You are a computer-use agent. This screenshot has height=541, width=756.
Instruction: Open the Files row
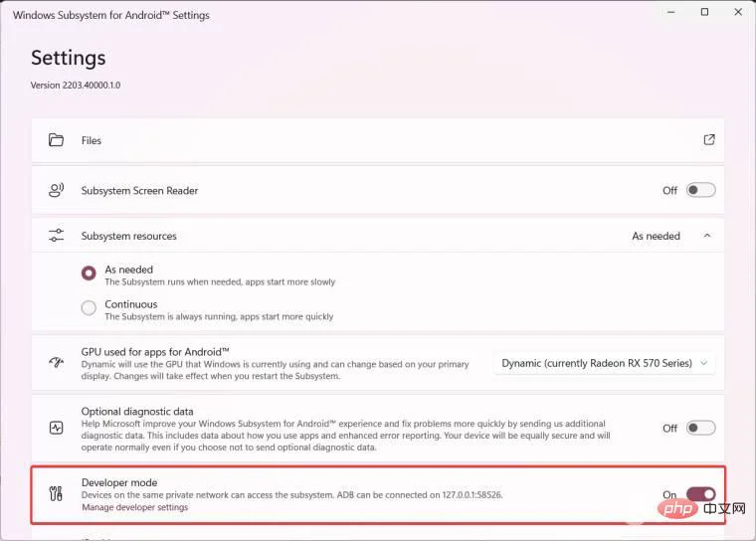378,140
